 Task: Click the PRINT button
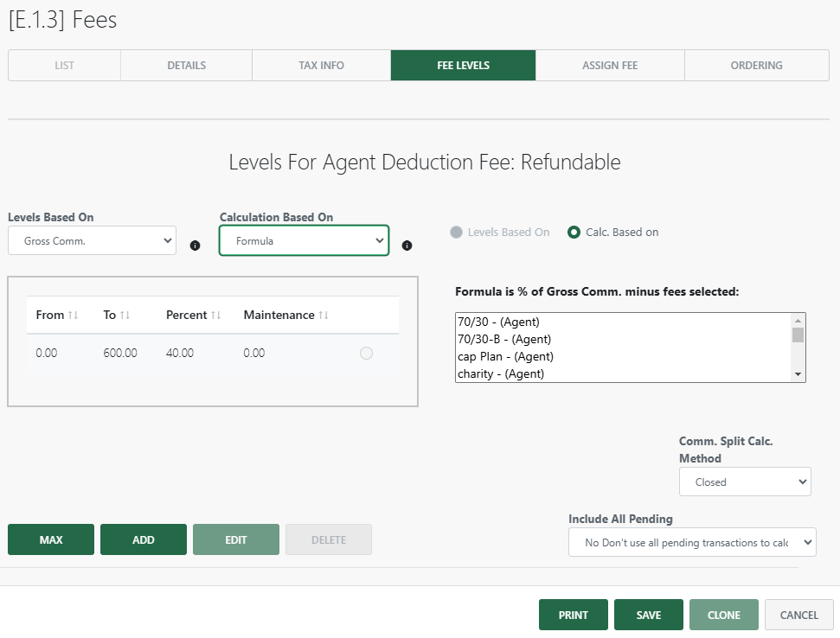573,615
